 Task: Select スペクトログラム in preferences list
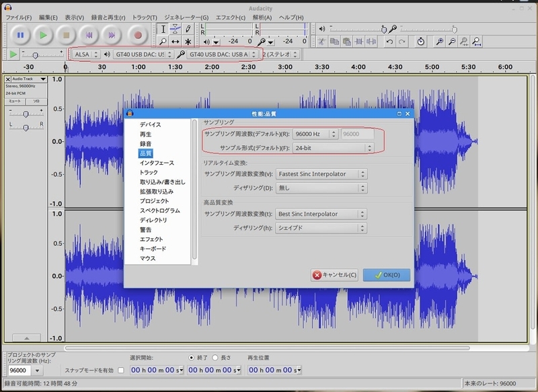(x=159, y=210)
